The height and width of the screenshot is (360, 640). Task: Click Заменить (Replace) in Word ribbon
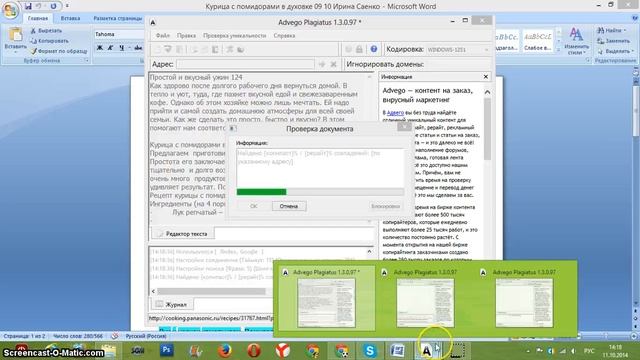[613, 41]
